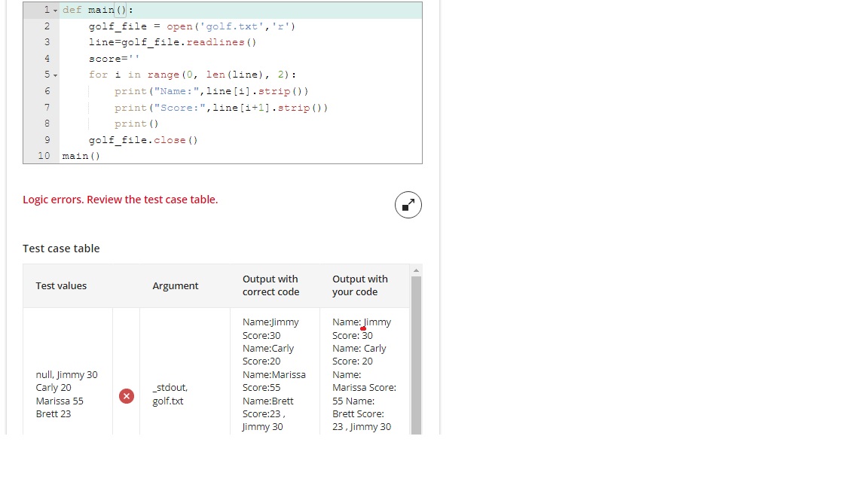Click the test table scrollbar thumb
Viewport: 868px width, 488px height.
tap(415, 354)
